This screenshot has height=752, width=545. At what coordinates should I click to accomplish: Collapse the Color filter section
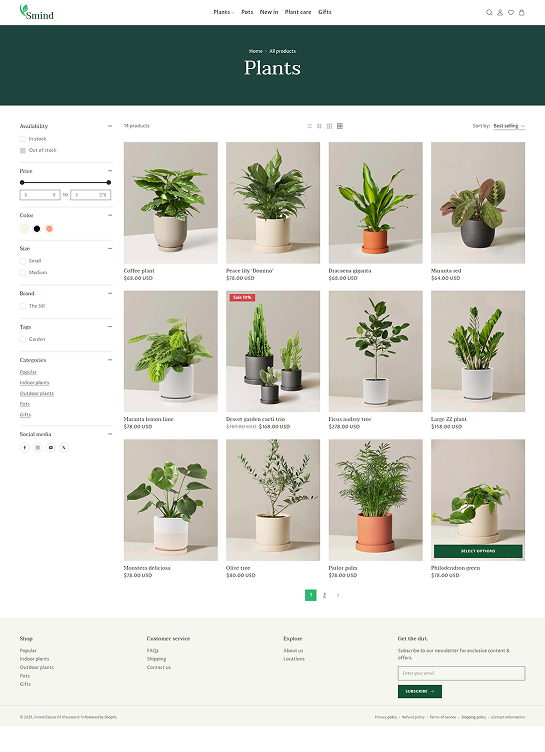(110, 215)
